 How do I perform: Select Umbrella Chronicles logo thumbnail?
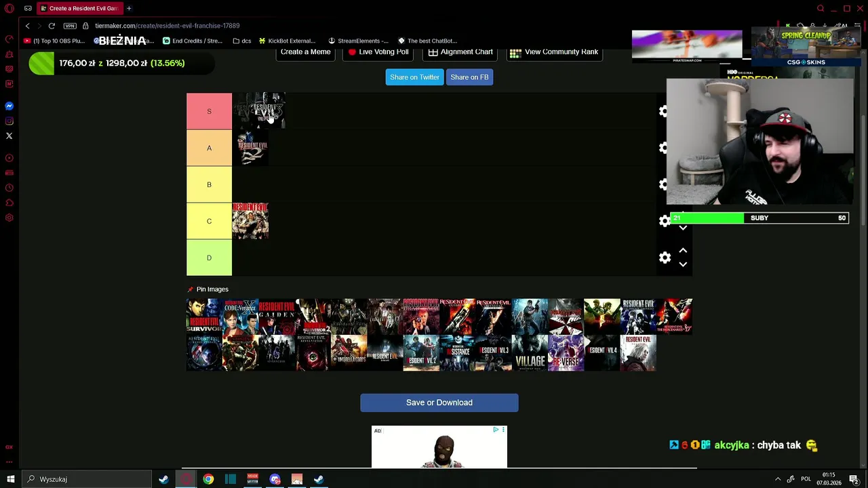click(x=566, y=317)
